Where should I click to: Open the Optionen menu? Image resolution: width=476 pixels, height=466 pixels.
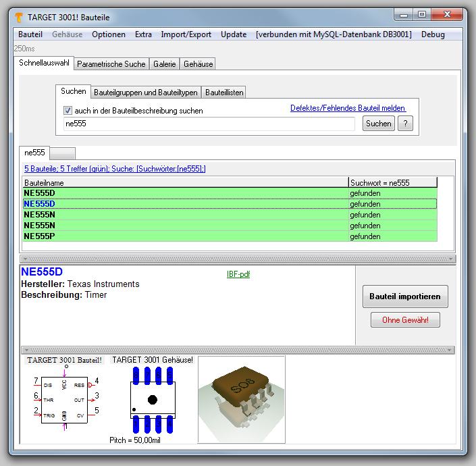(109, 34)
